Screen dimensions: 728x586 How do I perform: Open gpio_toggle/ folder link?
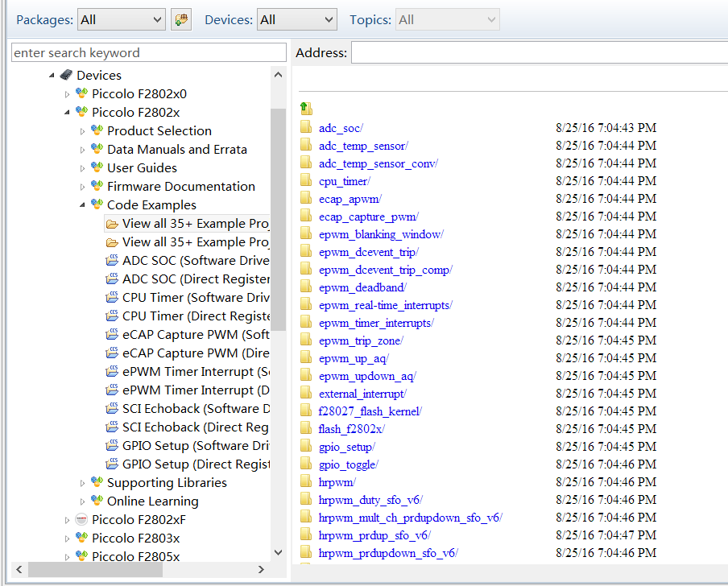[349, 465]
